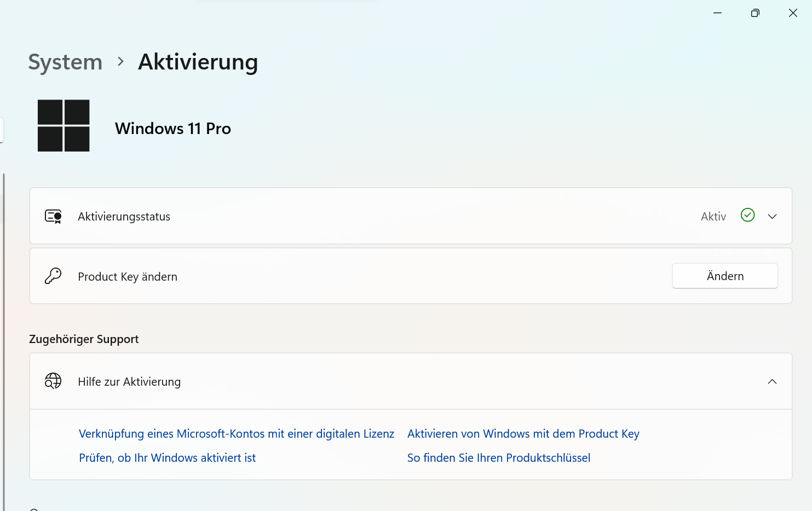The height and width of the screenshot is (511, 812).
Task: Expand the Aktivierungsstatus section chevron
Action: tap(772, 217)
